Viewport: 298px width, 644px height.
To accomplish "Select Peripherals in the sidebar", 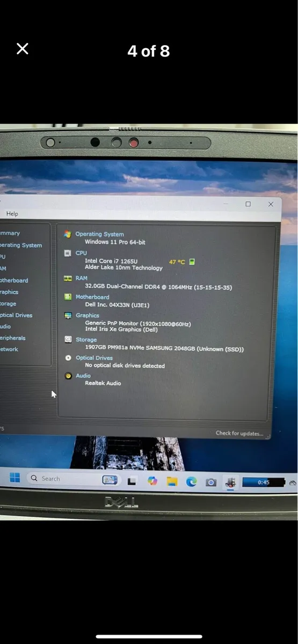I will [x=13, y=338].
